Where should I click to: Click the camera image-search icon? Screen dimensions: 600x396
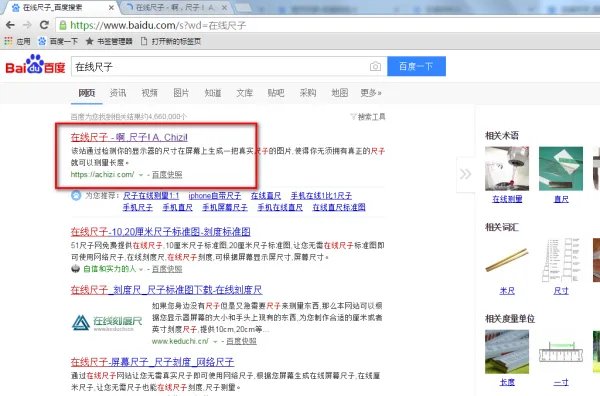[x=375, y=67]
